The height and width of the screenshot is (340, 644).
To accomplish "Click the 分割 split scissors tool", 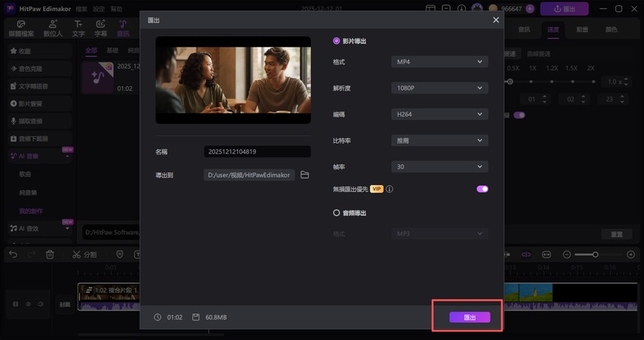I will (x=85, y=255).
